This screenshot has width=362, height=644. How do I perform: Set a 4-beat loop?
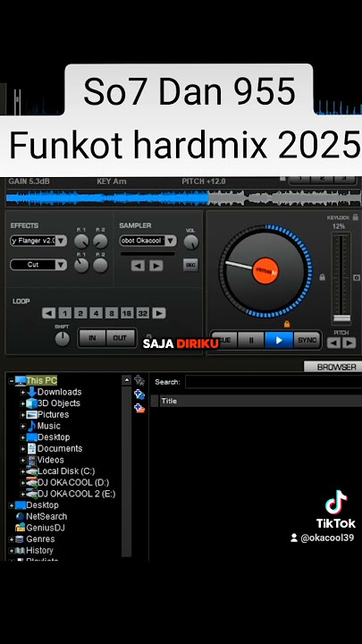click(96, 313)
